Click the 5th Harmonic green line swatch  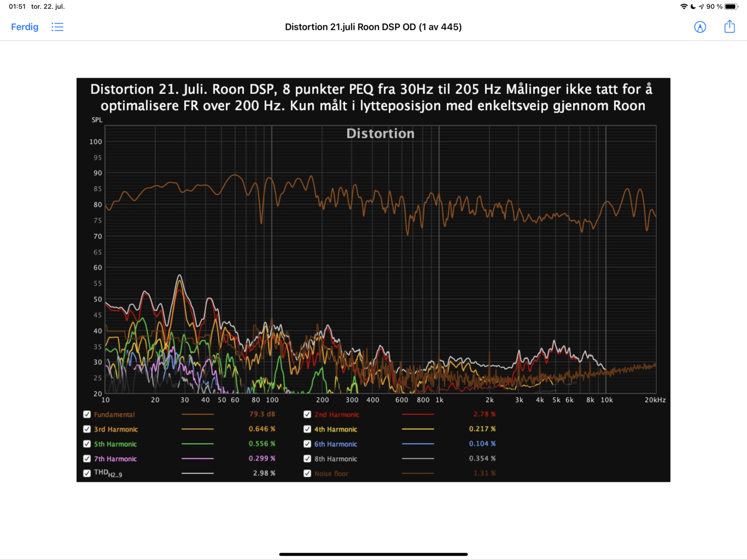[198, 444]
